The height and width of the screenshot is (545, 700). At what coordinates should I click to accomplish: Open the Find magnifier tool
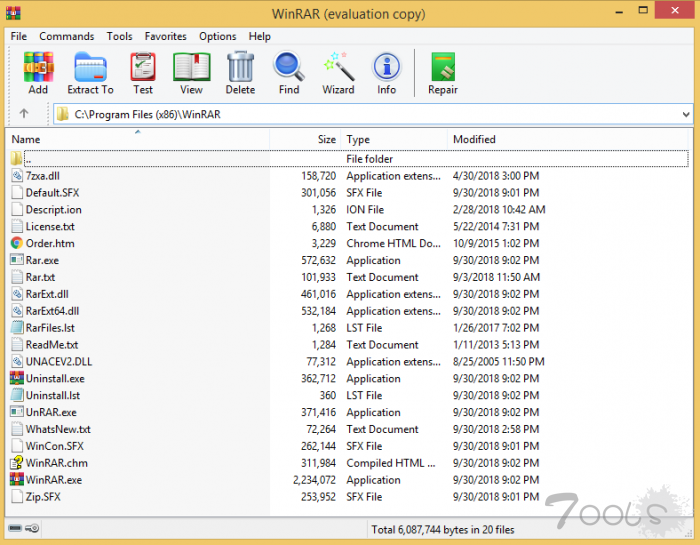pos(289,74)
